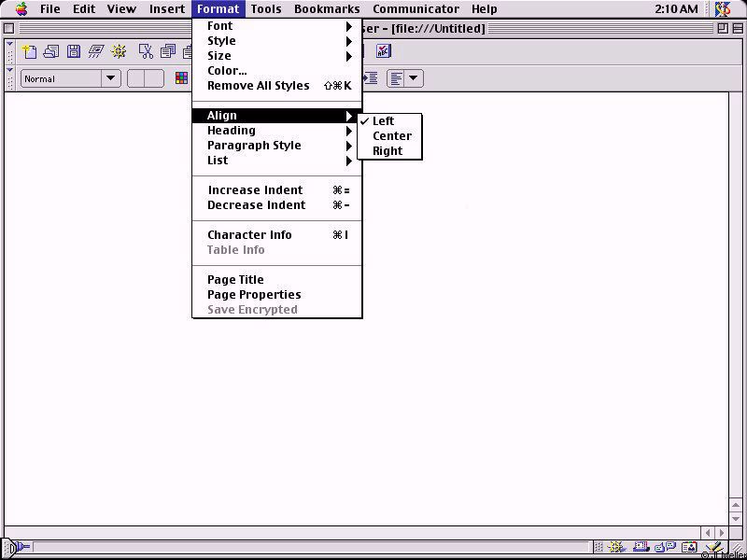This screenshot has width=747, height=560.
Task: Click the Save (floppy disk) toolbar icon
Action: click(x=74, y=51)
